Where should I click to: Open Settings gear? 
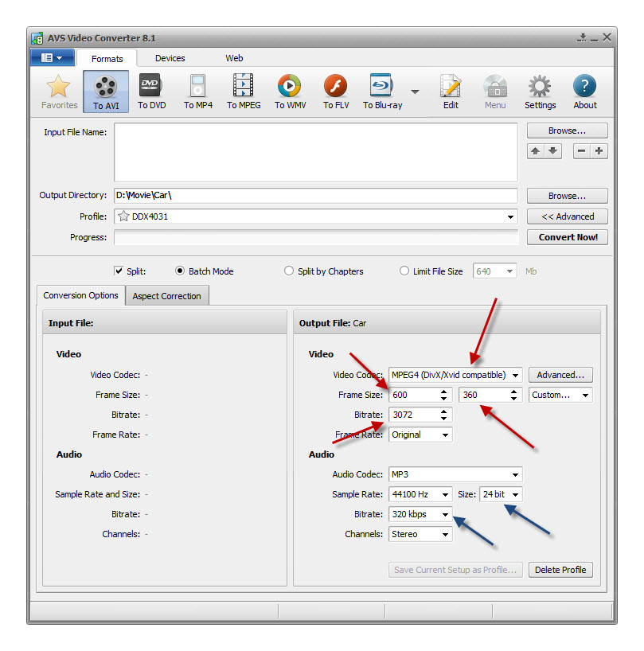pos(540,92)
